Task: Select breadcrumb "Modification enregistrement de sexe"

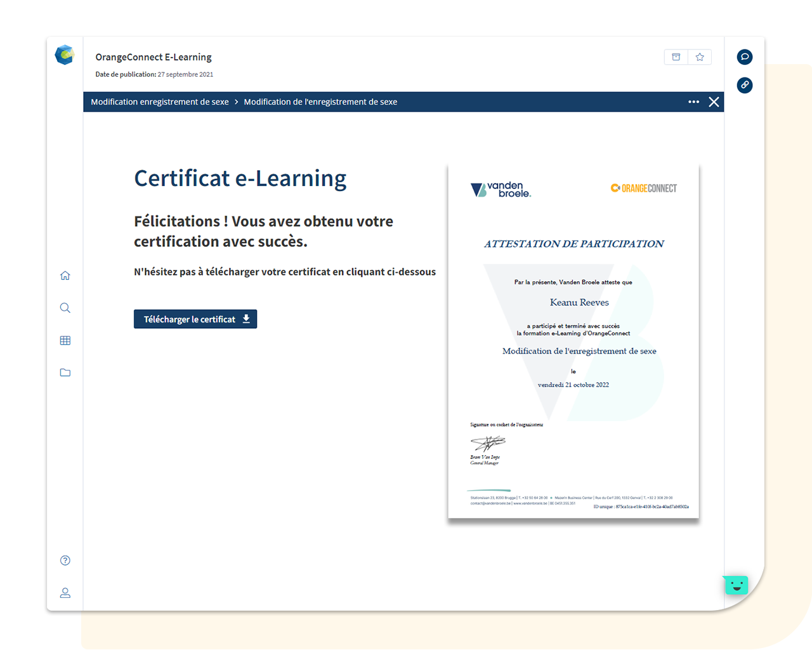Action: [160, 102]
